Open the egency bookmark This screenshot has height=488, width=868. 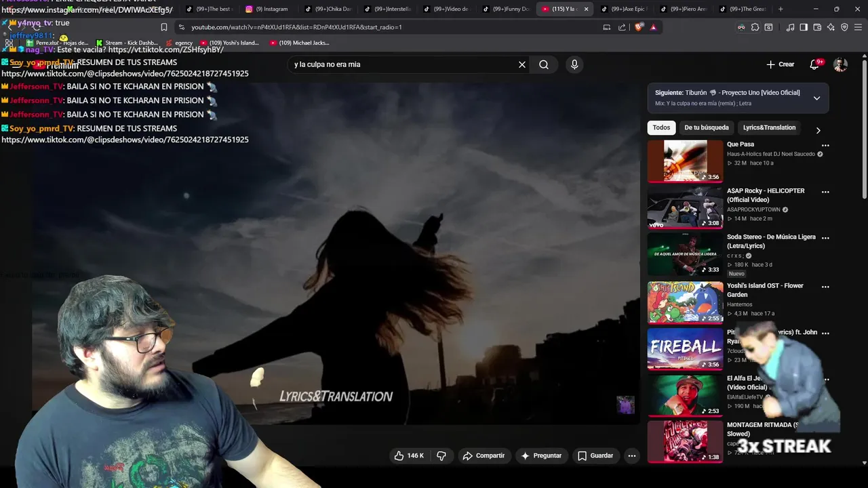coord(178,43)
